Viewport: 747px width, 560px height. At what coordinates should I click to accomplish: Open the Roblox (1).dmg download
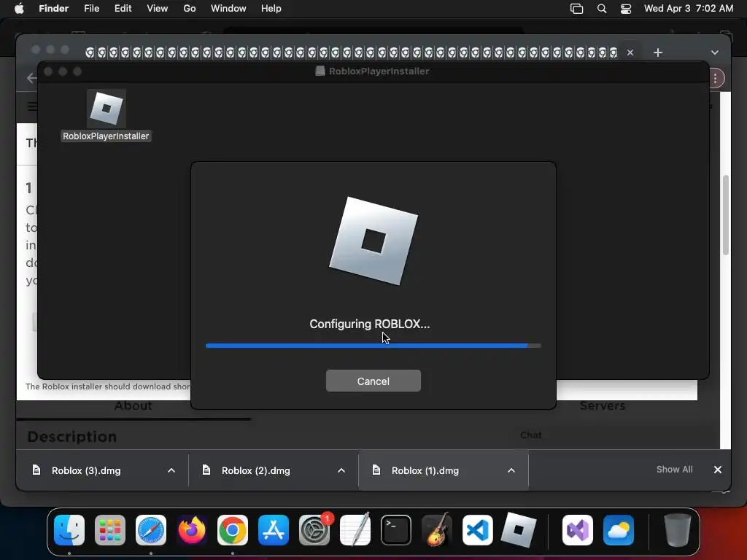pos(425,470)
